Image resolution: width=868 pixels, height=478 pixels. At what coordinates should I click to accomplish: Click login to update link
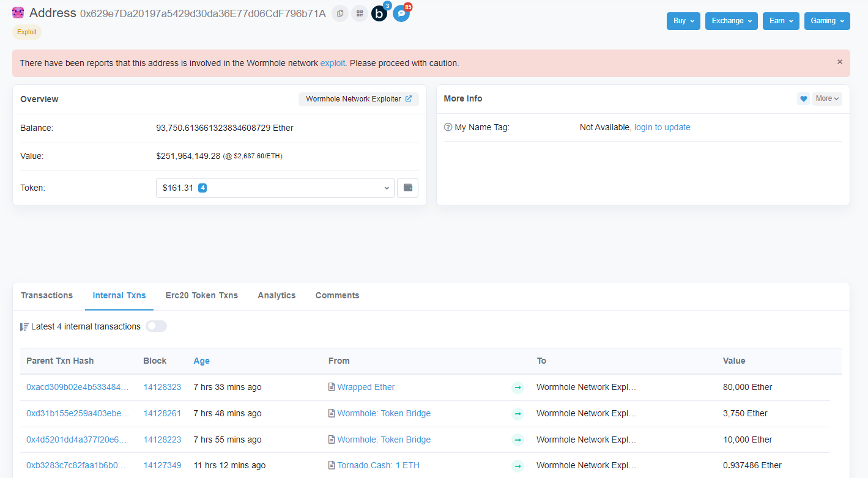pyautogui.click(x=662, y=127)
